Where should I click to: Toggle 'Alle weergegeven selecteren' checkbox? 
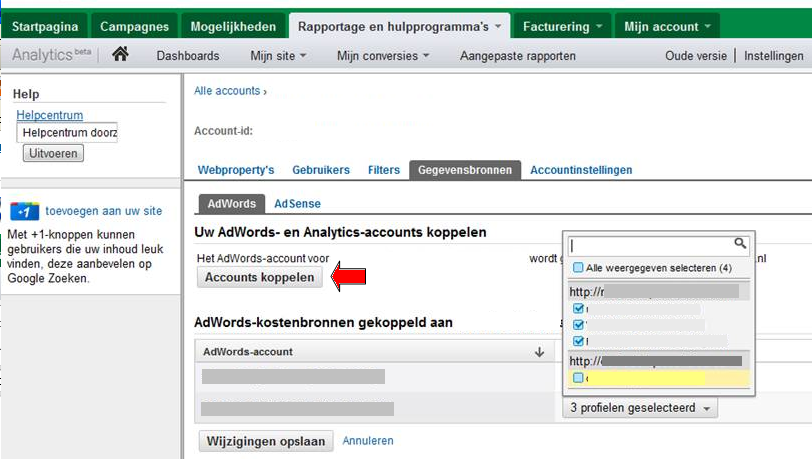578,268
